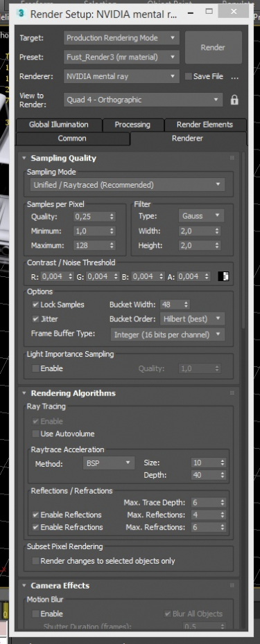Screen dimensions: 260x644
Task: Click the Bucket Width value field
Action: coord(171,305)
